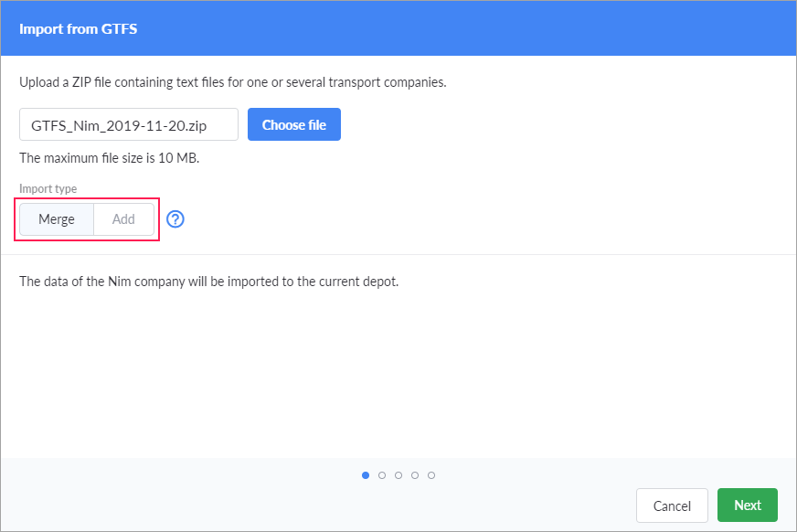
Task: Click the Nim company import message
Action: (209, 281)
